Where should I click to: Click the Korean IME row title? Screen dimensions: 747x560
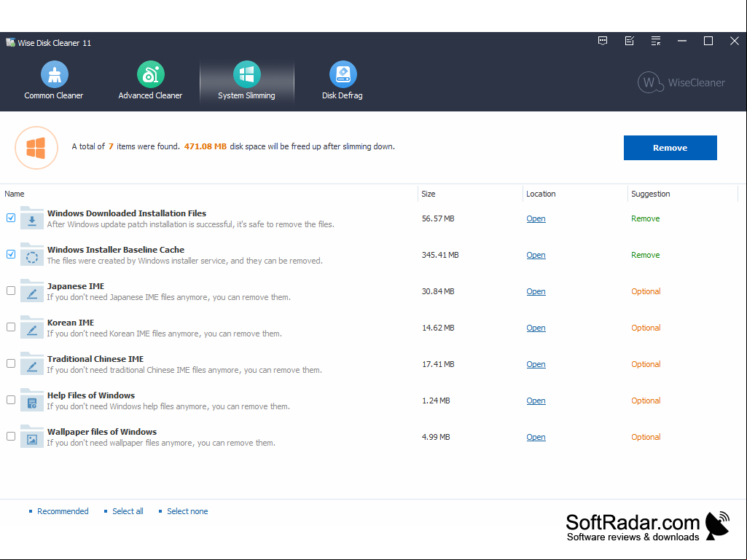click(x=71, y=323)
